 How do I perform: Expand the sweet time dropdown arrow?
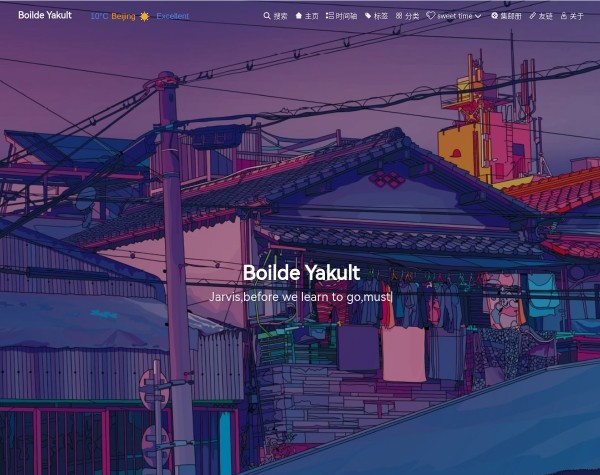[478, 16]
